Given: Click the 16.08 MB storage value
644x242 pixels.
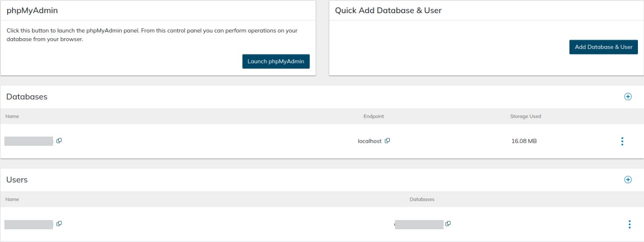Looking at the screenshot, I should pyautogui.click(x=524, y=141).
